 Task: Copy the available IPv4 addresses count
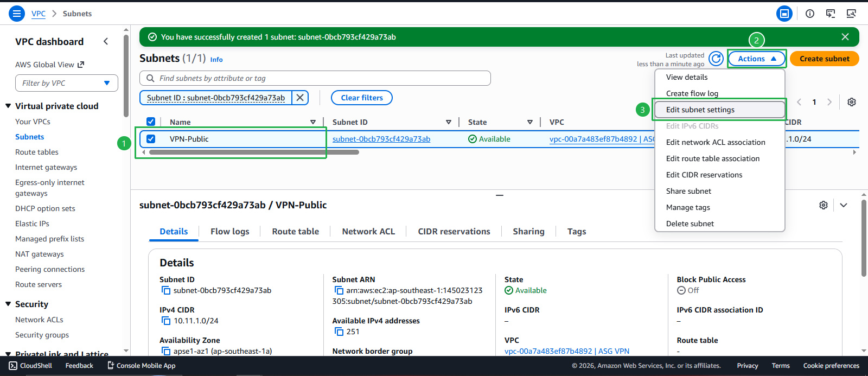click(339, 332)
